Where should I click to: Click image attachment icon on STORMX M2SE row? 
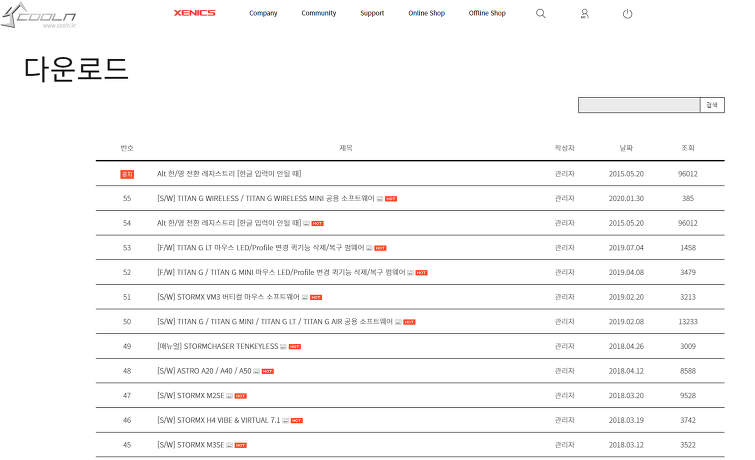click(230, 396)
